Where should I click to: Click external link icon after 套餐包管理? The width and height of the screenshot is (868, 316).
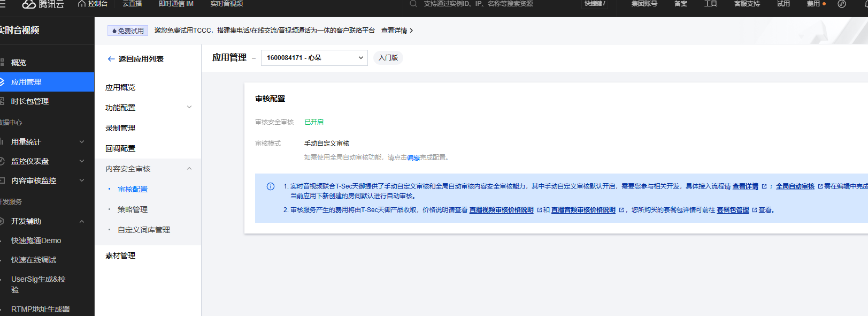(x=754, y=210)
